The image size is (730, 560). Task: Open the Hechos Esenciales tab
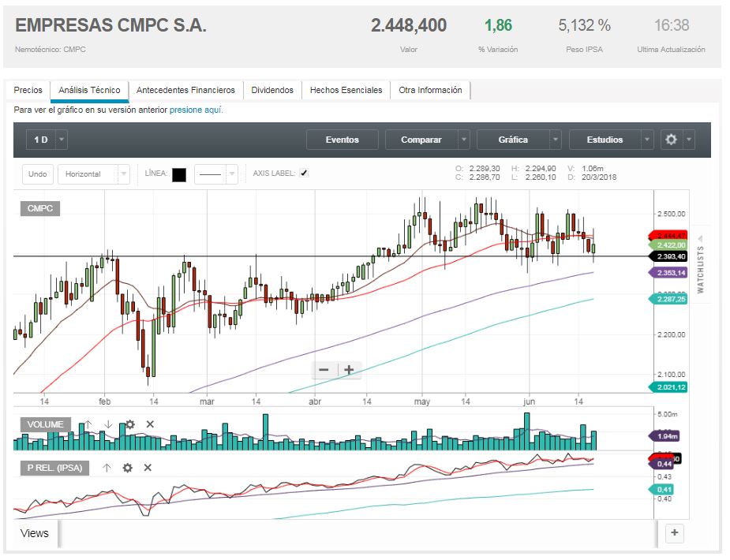(346, 90)
